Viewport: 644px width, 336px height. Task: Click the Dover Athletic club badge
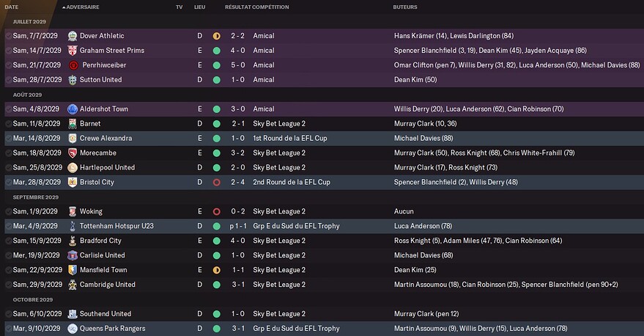73,36
